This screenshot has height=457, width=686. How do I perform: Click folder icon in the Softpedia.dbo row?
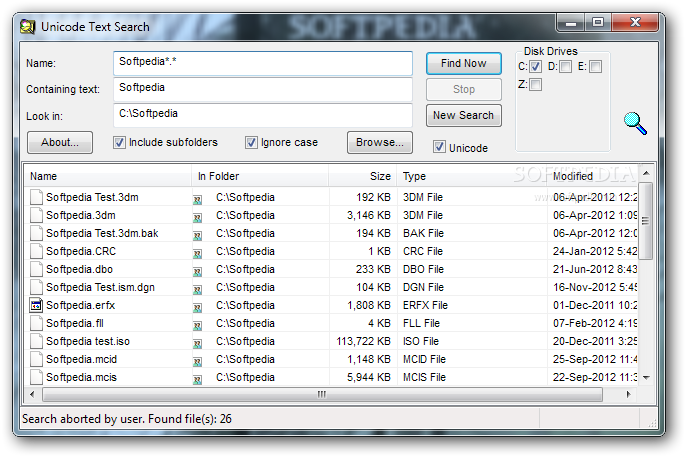[198, 272]
